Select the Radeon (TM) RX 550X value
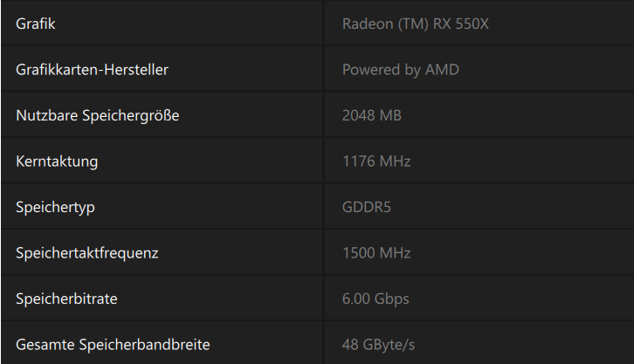 (x=415, y=24)
